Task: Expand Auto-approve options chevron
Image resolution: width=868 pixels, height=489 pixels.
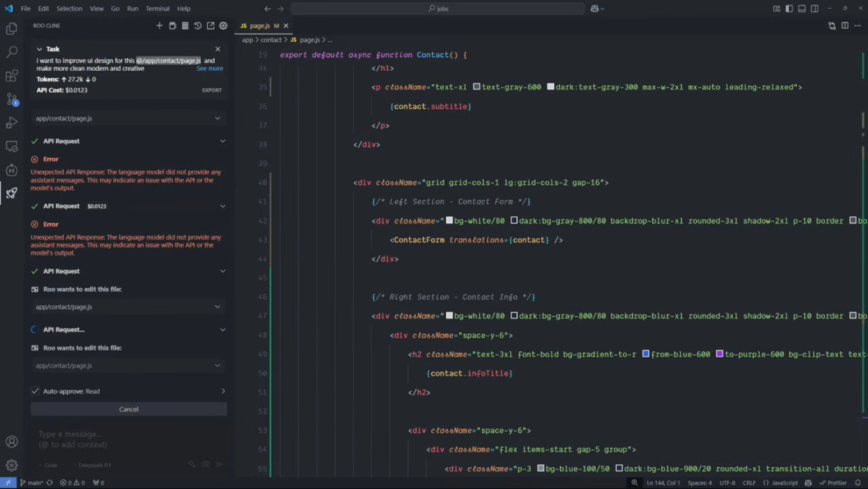Action: (223, 391)
